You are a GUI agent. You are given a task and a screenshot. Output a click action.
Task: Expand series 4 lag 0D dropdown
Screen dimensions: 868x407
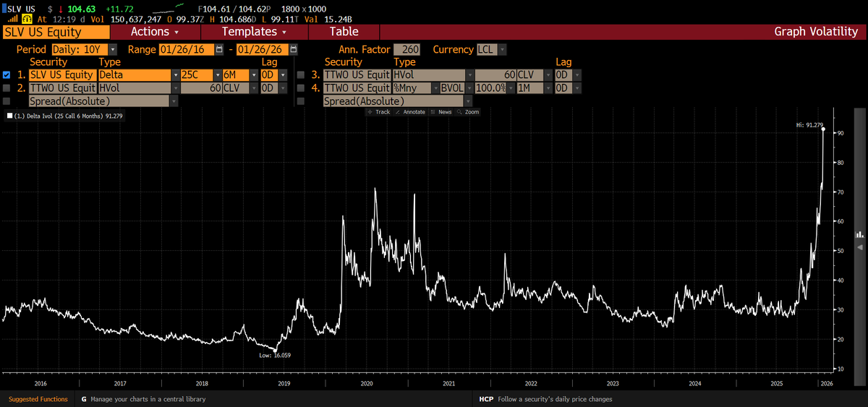pyautogui.click(x=576, y=87)
